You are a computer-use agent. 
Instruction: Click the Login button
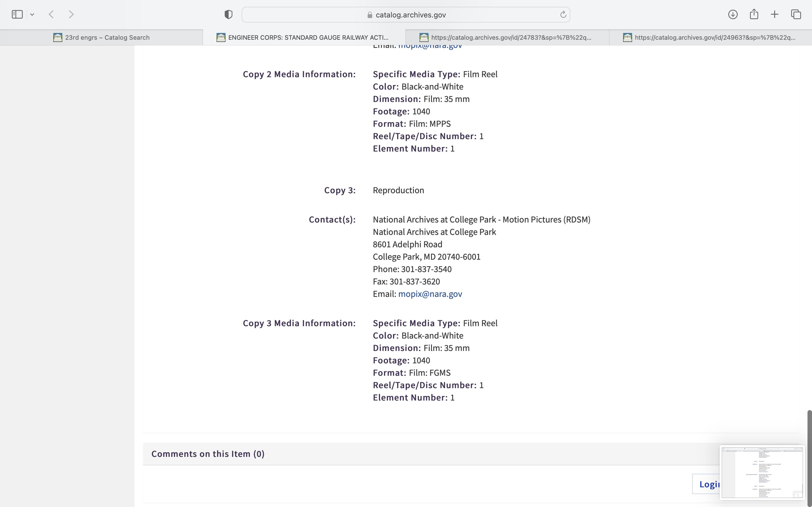707,484
